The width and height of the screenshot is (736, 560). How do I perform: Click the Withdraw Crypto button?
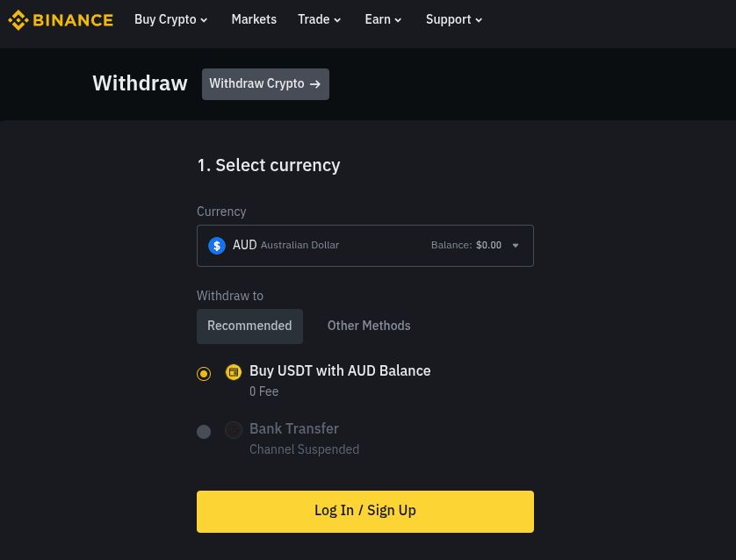coord(264,84)
